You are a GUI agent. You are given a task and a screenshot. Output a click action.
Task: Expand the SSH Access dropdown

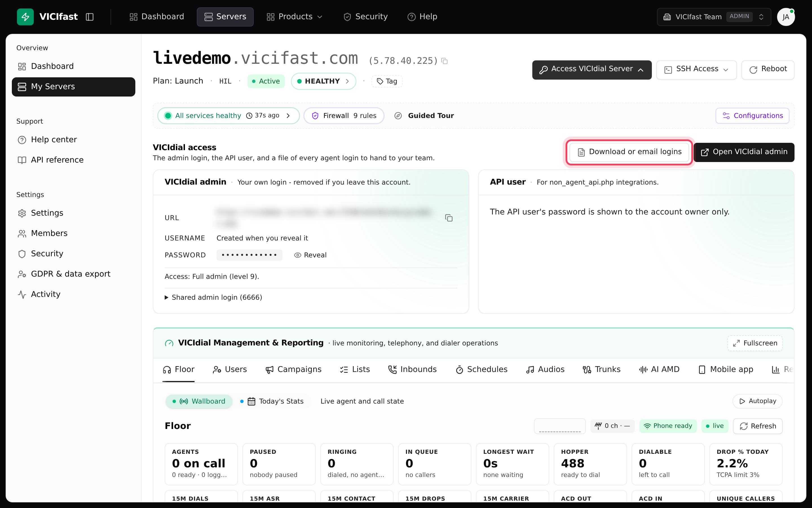pyautogui.click(x=696, y=69)
